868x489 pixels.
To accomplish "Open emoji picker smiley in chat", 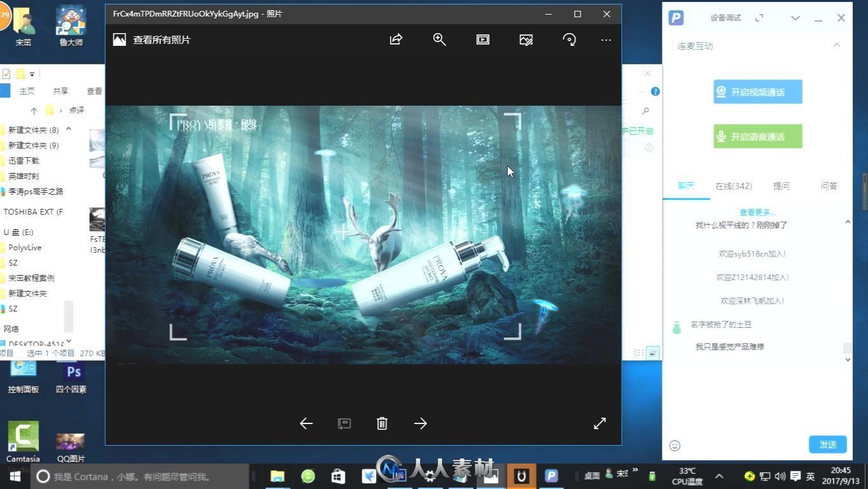I will point(675,446).
